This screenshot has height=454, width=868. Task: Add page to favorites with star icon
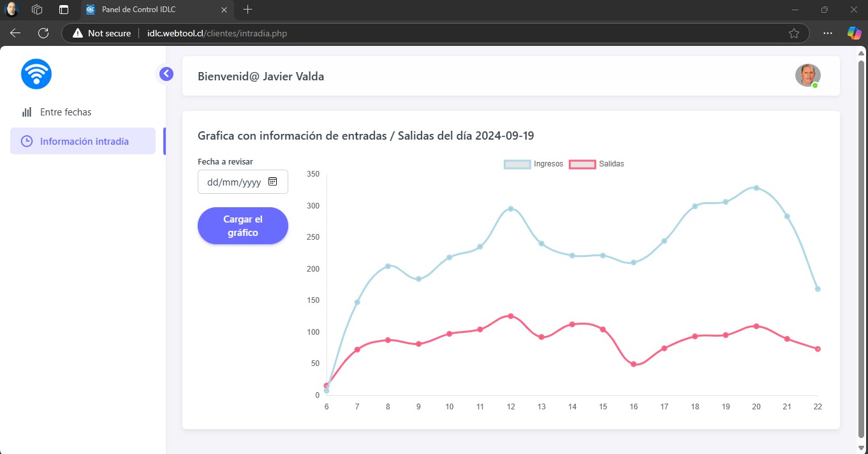[x=794, y=33]
